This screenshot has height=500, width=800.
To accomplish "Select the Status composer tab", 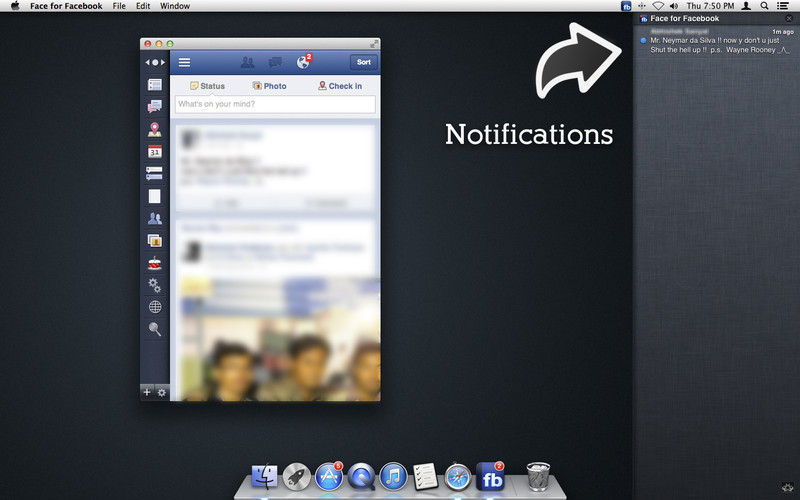I will (x=207, y=86).
